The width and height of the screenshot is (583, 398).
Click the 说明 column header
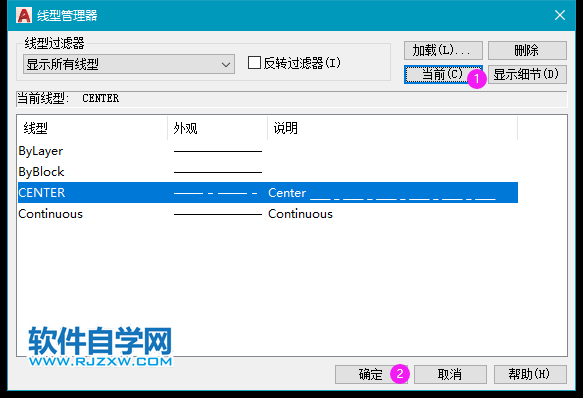(393, 128)
